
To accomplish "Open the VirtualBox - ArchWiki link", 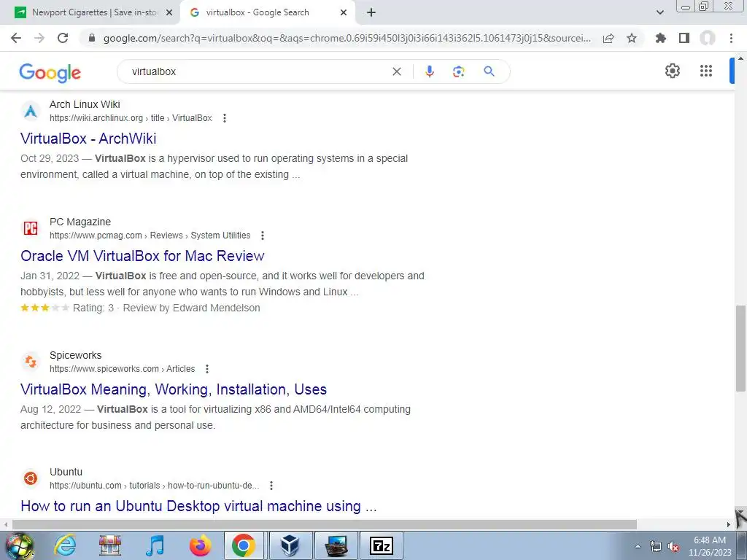I will click(88, 139).
